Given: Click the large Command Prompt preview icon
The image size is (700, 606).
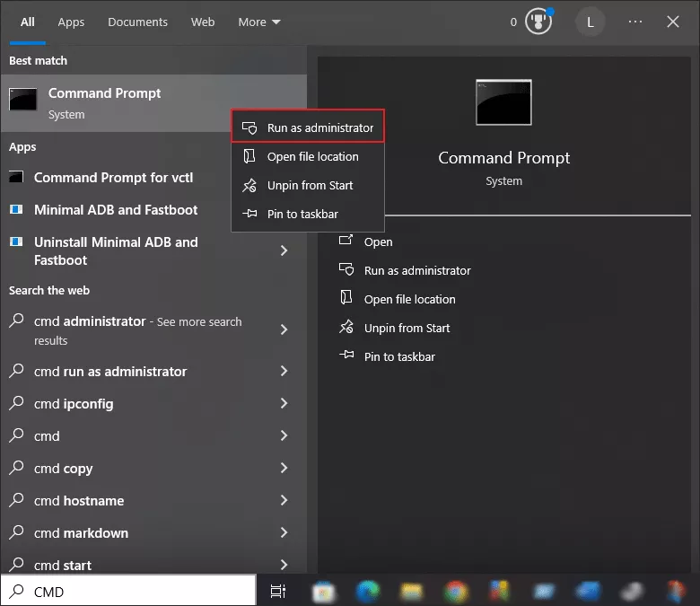Looking at the screenshot, I should tap(503, 102).
